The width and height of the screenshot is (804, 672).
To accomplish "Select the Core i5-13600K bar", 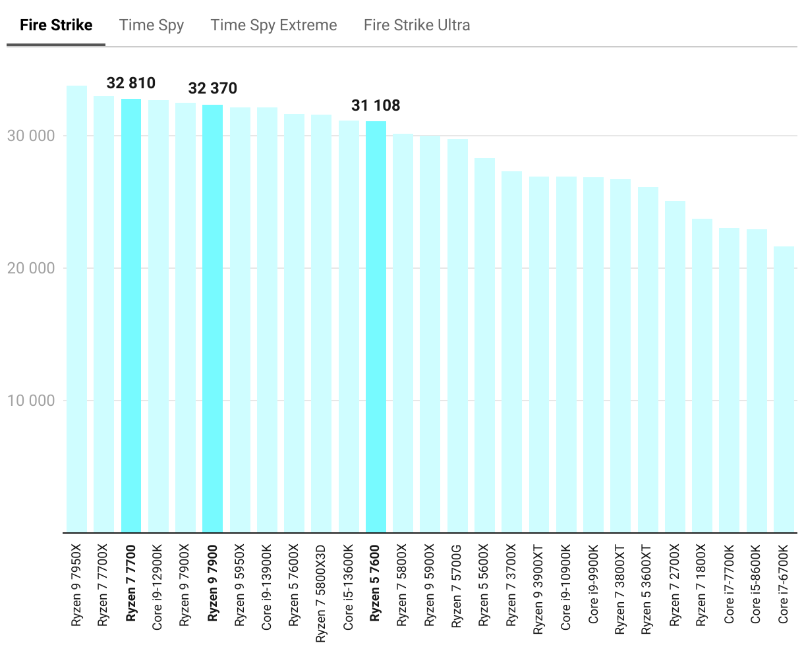I will coord(349,326).
